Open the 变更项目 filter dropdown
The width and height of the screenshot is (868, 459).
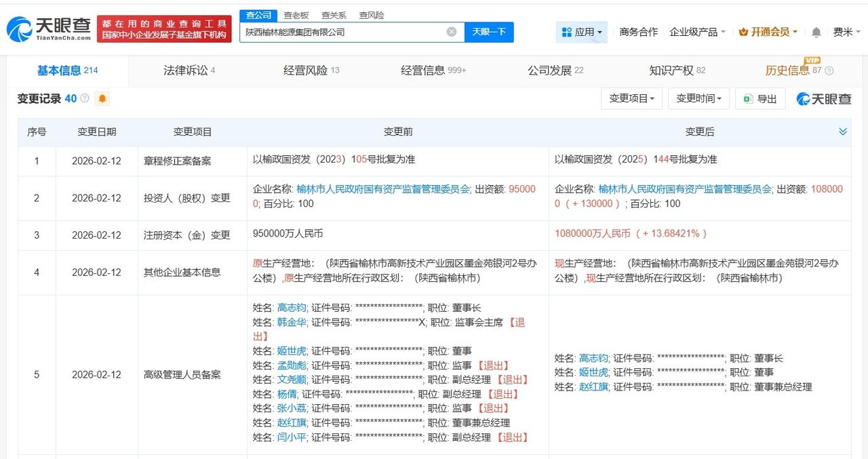point(631,98)
